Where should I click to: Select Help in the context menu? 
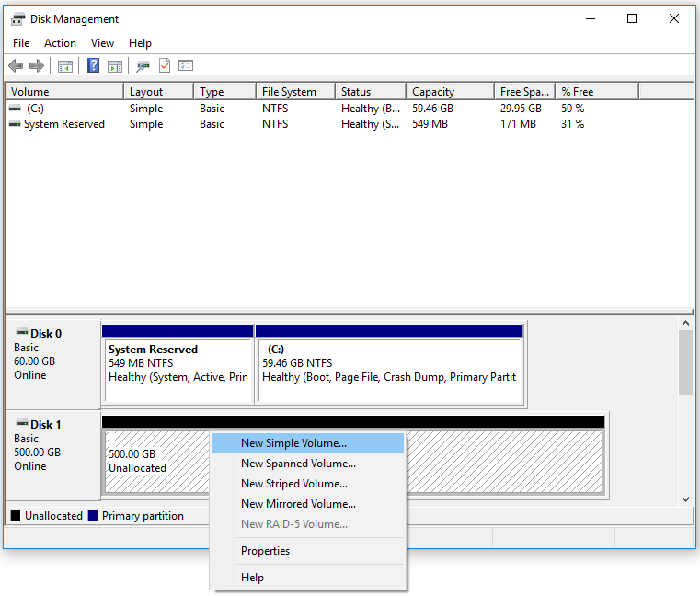point(307,578)
